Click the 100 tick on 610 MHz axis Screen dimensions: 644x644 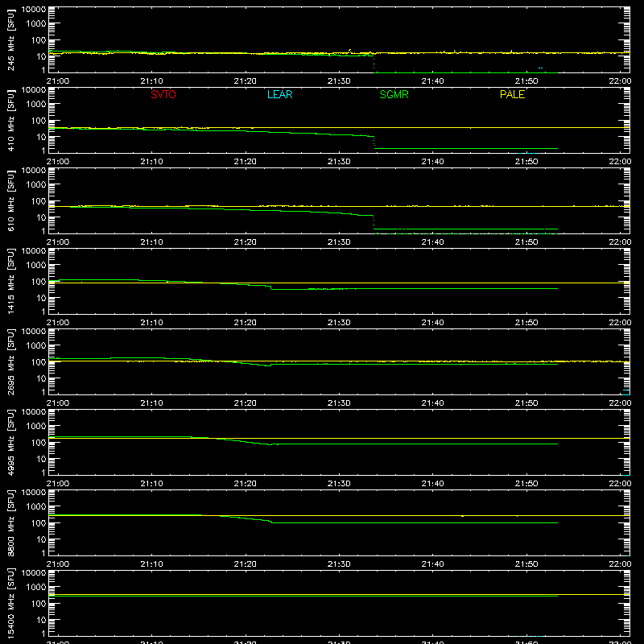[x=39, y=201]
